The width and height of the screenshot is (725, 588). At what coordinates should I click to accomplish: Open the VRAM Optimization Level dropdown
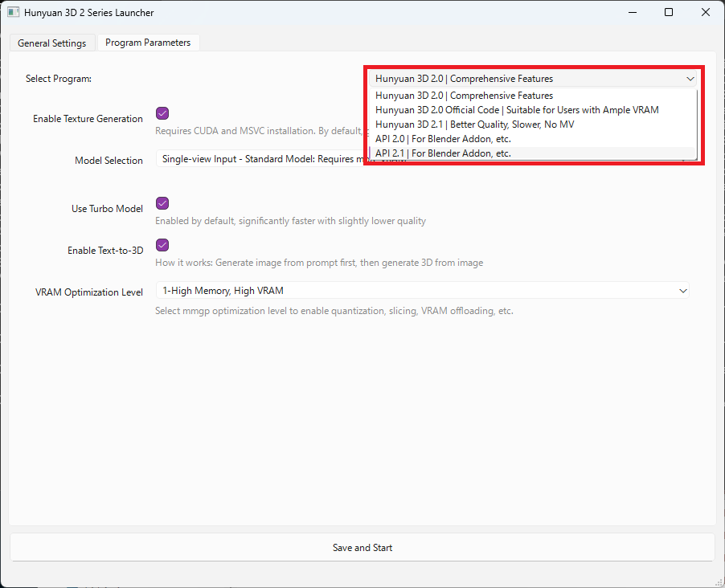(x=422, y=291)
